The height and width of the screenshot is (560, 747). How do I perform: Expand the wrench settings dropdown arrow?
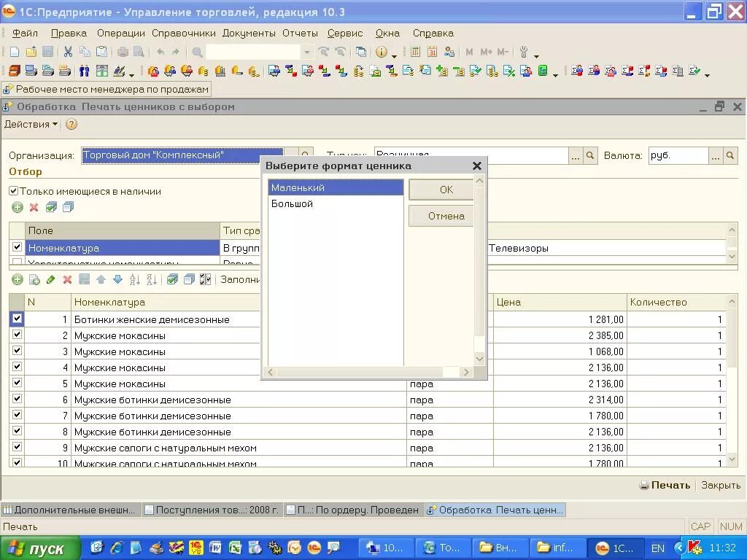click(536, 55)
